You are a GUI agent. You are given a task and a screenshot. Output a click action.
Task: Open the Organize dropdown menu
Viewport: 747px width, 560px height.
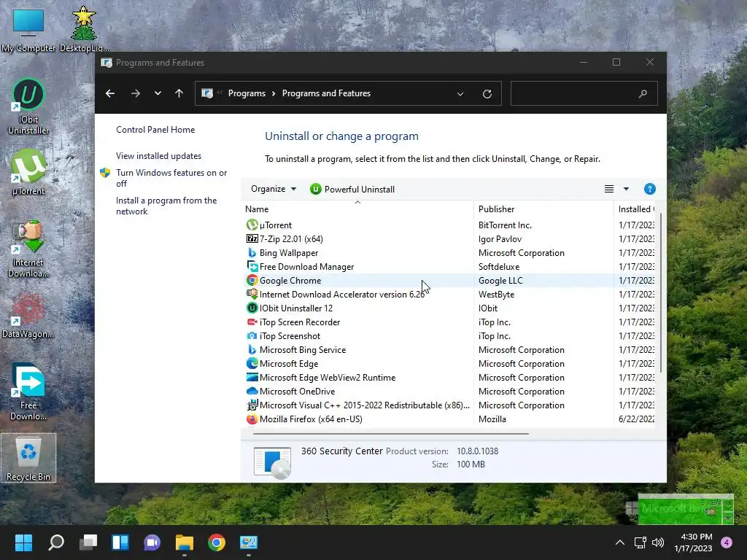[274, 189]
